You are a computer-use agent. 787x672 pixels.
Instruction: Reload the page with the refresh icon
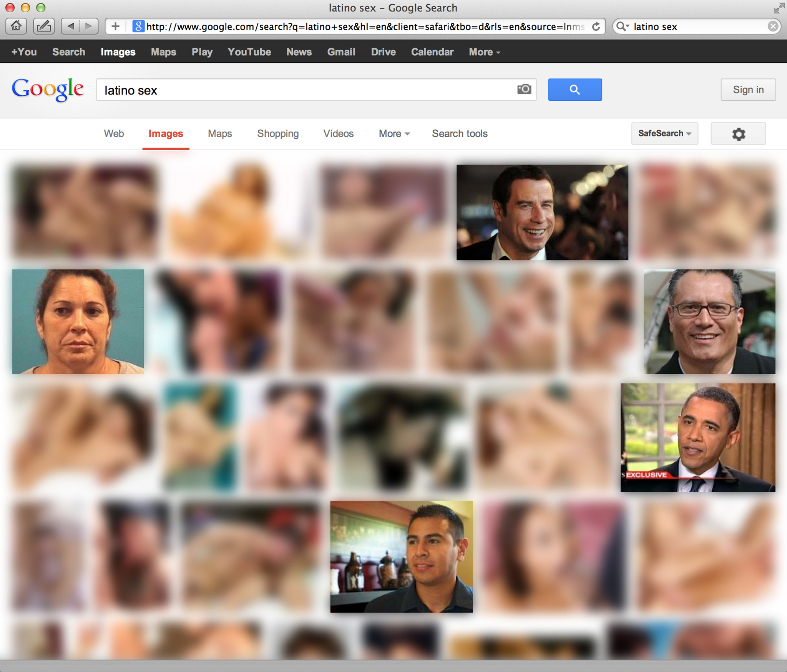pos(596,27)
